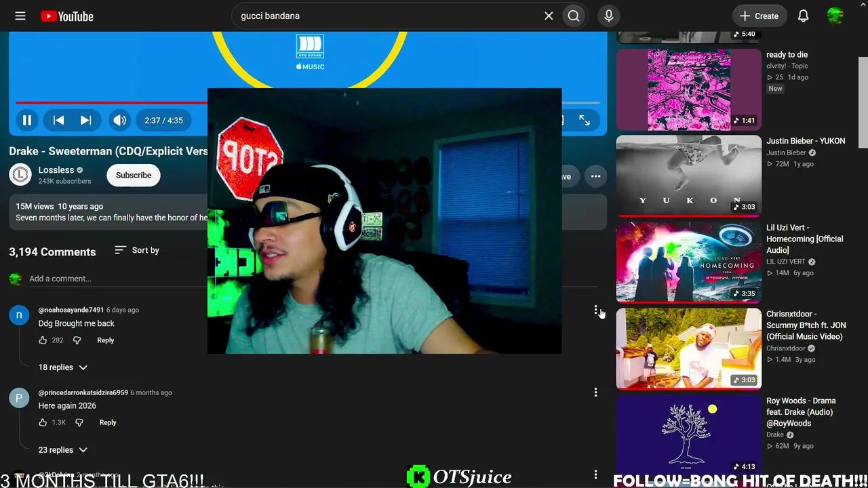Open the "Chrisnxtdoor - Scummy B*tch" title

[x=806, y=325]
